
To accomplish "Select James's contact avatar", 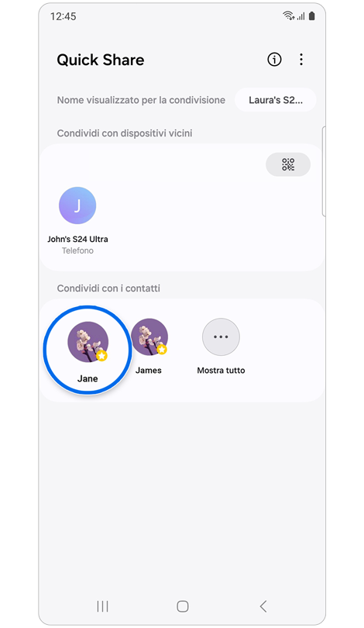I will pyautogui.click(x=149, y=336).
